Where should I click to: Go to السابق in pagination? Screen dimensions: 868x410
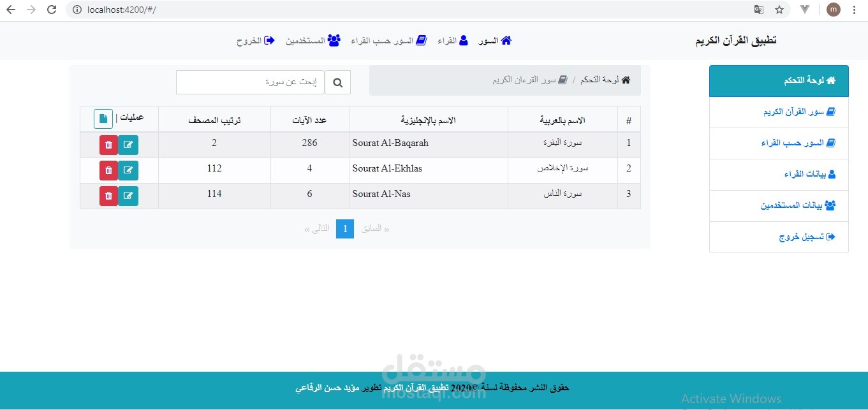click(x=375, y=228)
